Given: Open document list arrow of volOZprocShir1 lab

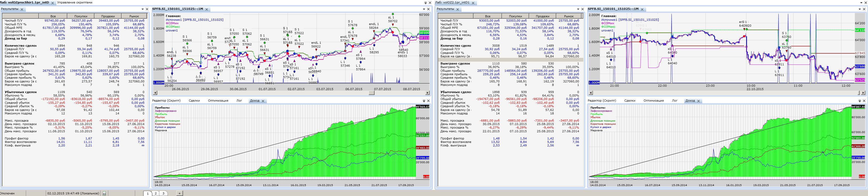Looking at the screenshot, I should tap(425, 3).
